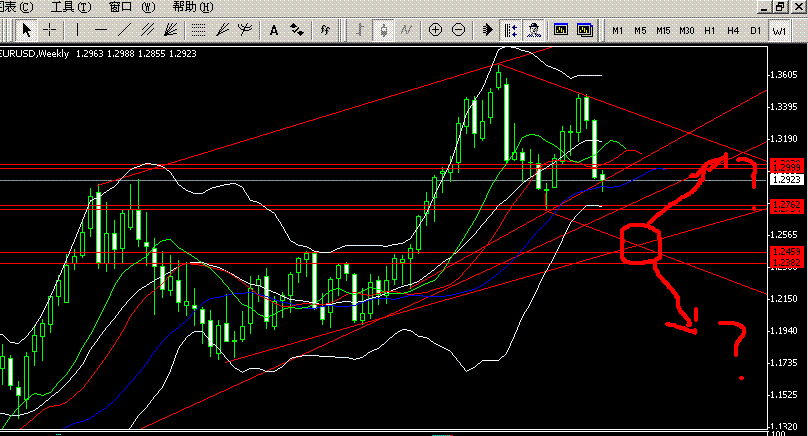The width and height of the screenshot is (808, 436).
Task: Open the Expert Advisors icon
Action: (534, 30)
